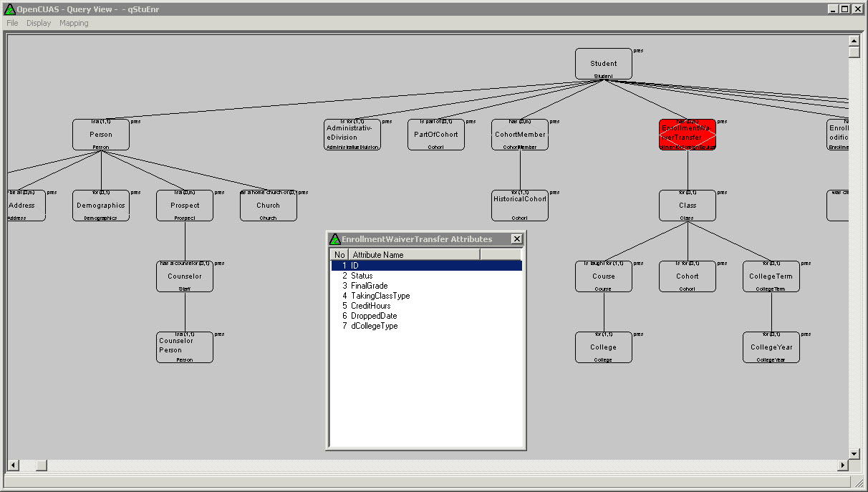Select the Student root node
868x492 pixels.
(x=604, y=64)
